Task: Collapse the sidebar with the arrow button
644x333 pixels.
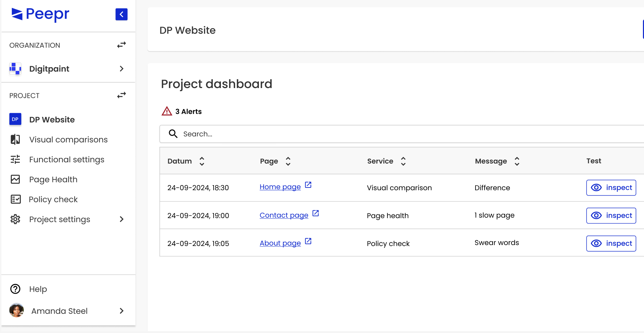Action: pos(121,14)
